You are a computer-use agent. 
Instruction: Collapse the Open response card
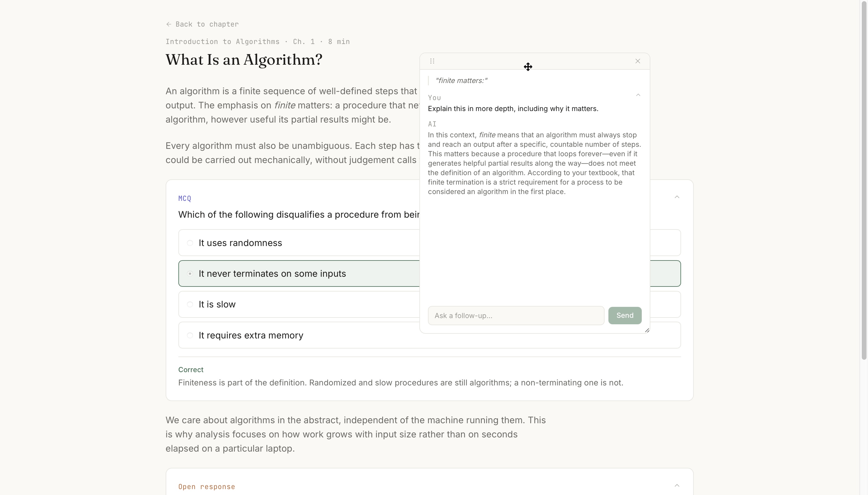point(677,486)
